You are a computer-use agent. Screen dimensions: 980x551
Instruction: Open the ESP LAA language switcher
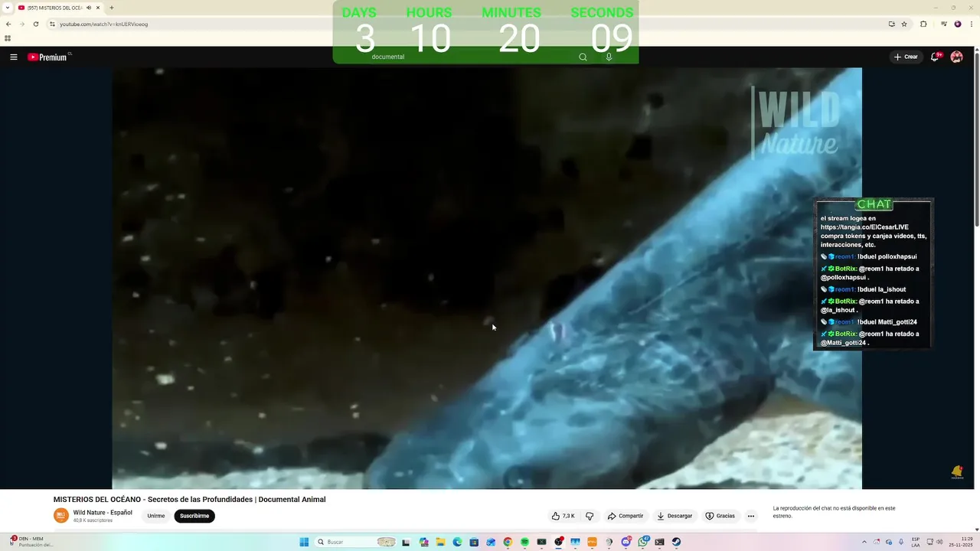click(916, 542)
